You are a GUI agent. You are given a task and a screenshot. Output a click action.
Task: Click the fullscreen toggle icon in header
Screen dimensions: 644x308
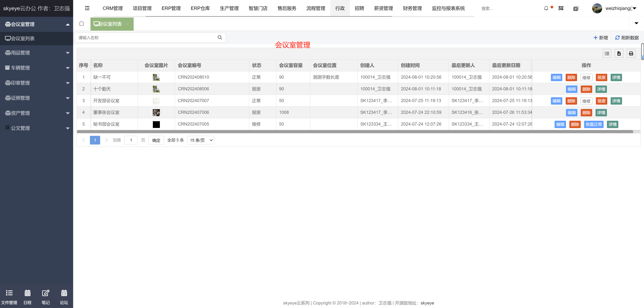click(x=561, y=8)
